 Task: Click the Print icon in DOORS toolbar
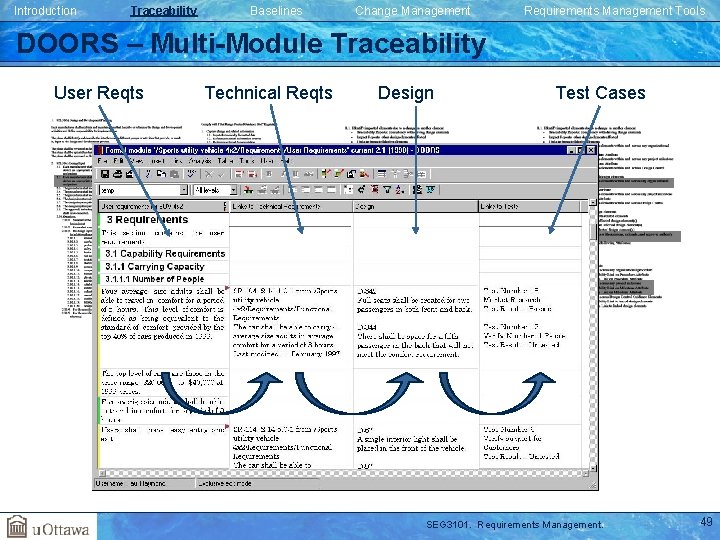coord(118,174)
